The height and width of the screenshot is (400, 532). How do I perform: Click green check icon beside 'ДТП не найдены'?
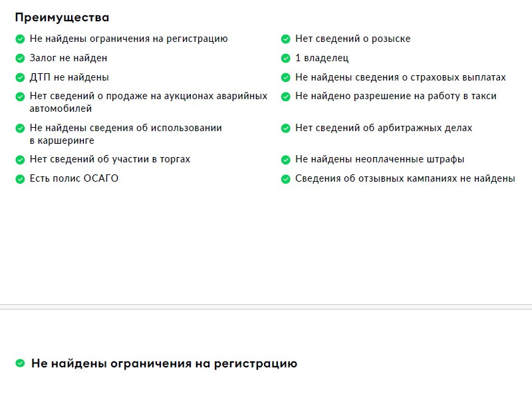click(20, 78)
